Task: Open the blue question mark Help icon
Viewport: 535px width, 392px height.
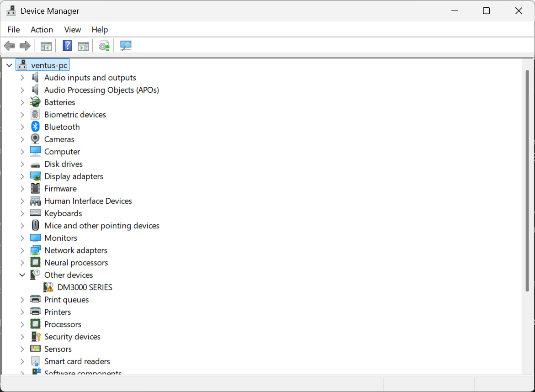Action: pyautogui.click(x=67, y=45)
